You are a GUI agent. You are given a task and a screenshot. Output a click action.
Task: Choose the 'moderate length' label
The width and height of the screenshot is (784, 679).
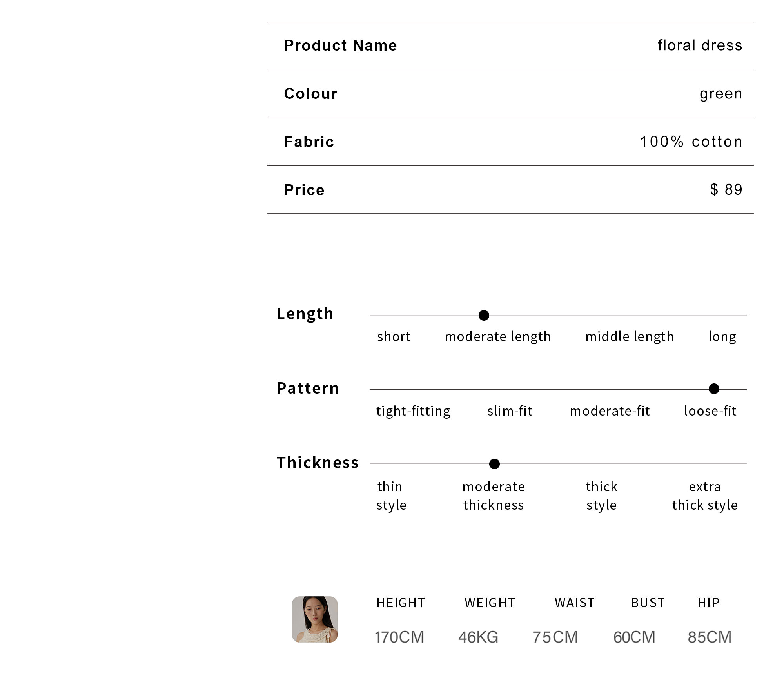(x=498, y=337)
